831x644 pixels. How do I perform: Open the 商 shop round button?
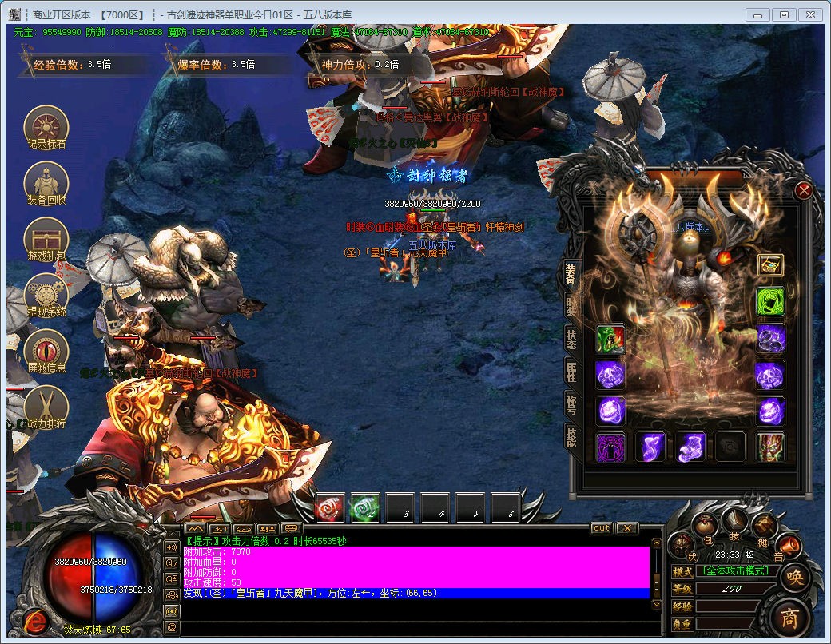coord(789,618)
